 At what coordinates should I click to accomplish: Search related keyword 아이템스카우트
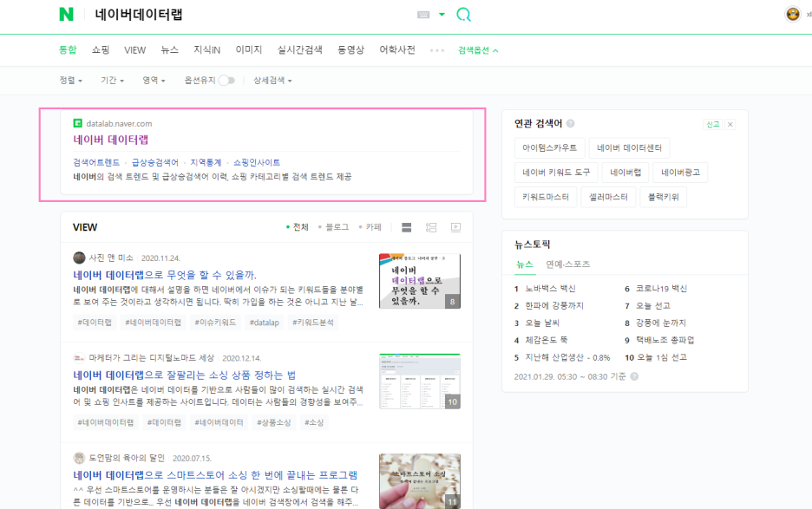pos(549,147)
